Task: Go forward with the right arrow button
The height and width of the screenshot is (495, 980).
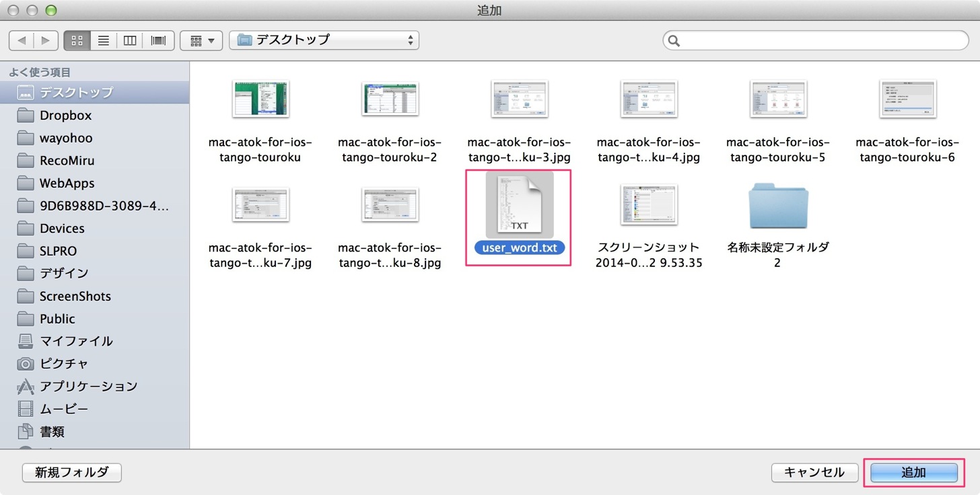Action: 46,40
